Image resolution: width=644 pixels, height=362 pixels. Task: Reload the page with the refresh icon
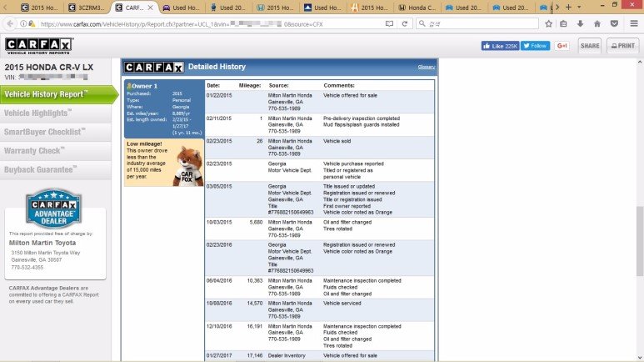coord(405,24)
